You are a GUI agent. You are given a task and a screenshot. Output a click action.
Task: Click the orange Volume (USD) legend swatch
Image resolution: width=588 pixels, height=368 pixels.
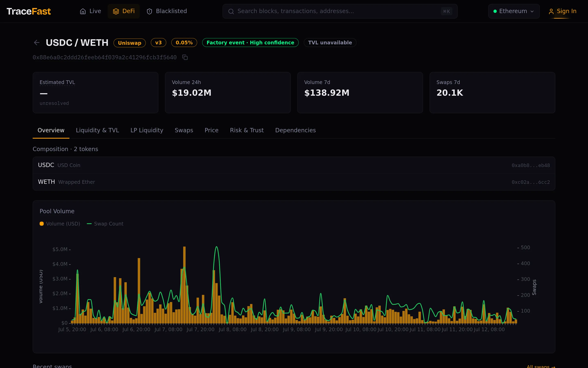pyautogui.click(x=42, y=224)
